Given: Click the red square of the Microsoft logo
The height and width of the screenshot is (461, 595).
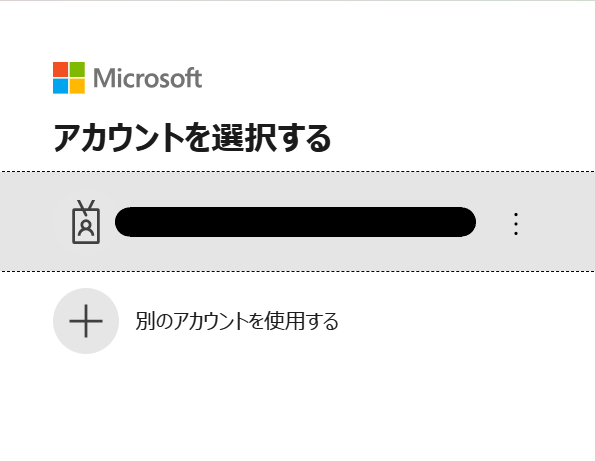Looking at the screenshot, I should coord(60,69).
